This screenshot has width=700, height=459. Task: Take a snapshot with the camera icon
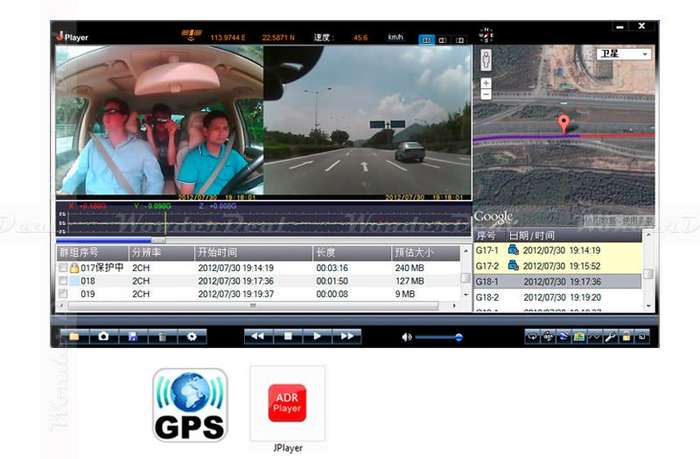pyautogui.click(x=104, y=336)
